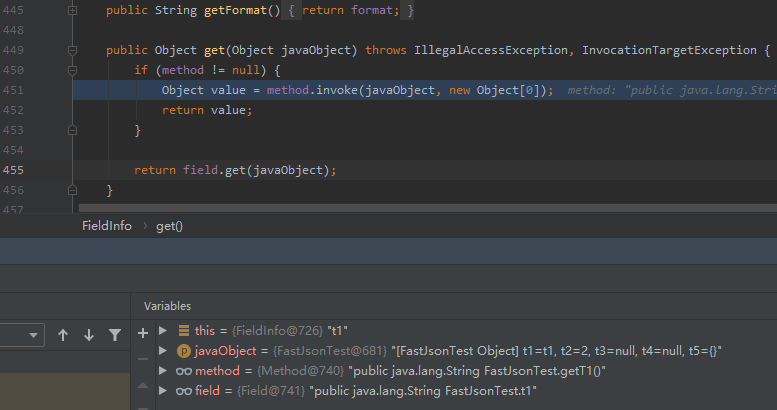
Task: Select the {Field@741} FastJsonTest.t1 value
Action: click(x=387, y=391)
